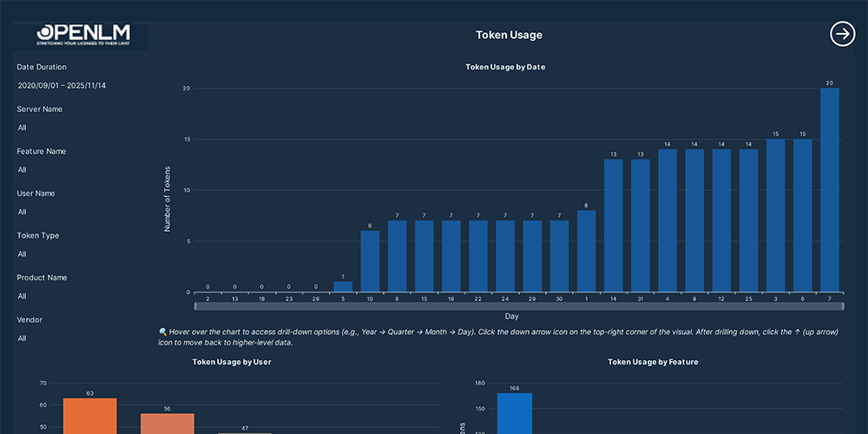The height and width of the screenshot is (434, 868).
Task: Click the magnifier icon beside hover hint
Action: point(163,332)
